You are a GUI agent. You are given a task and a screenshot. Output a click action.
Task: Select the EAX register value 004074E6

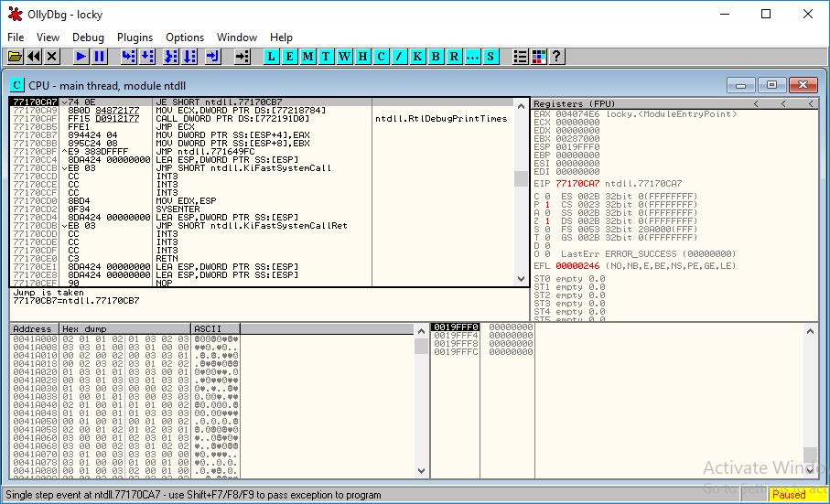pos(577,113)
